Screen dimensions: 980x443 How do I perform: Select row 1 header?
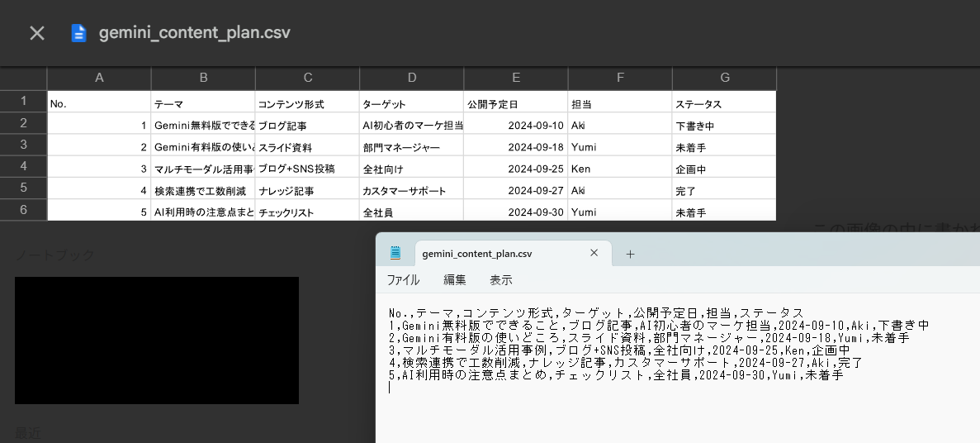pos(23,102)
